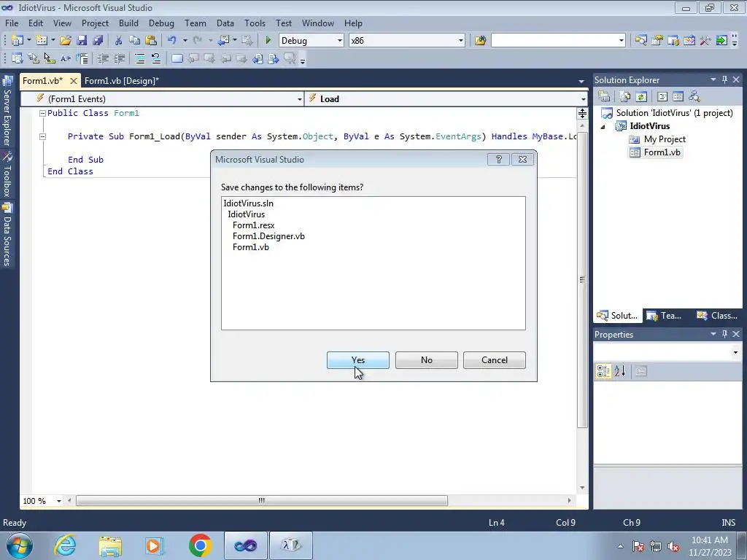Open the active documents tab list dropdown
The width and height of the screenshot is (747, 560).
point(581,82)
